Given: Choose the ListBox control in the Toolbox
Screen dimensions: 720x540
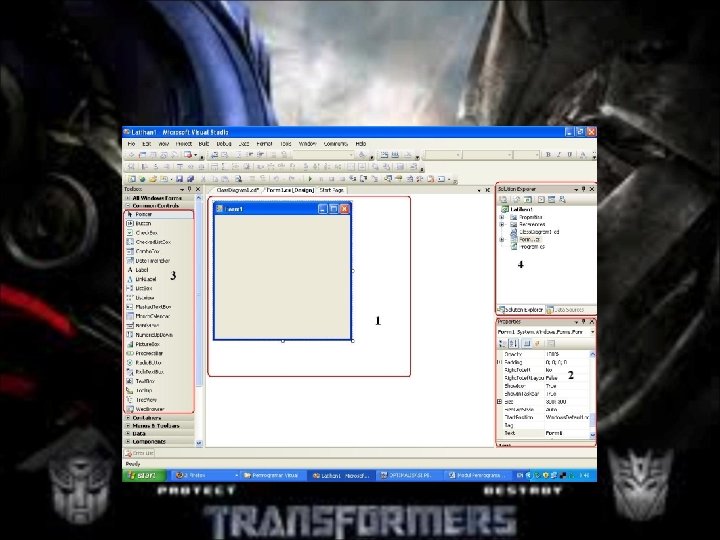Looking at the screenshot, I should tap(159, 288).
